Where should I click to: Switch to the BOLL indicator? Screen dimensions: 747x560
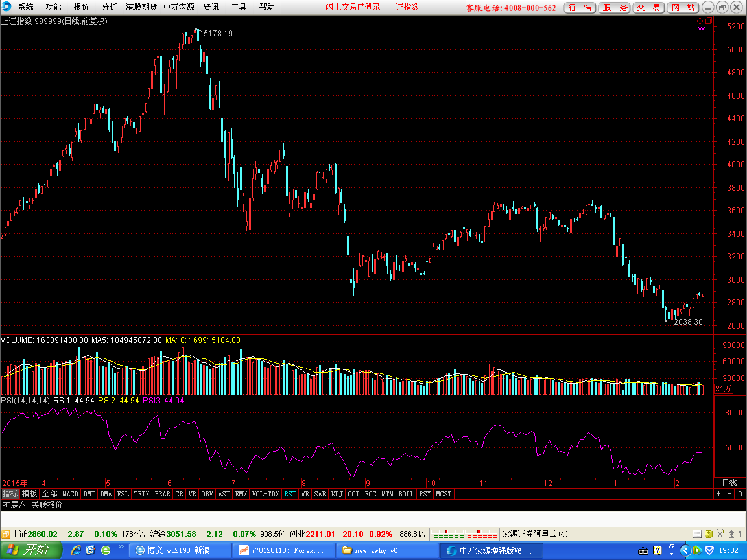(407, 494)
